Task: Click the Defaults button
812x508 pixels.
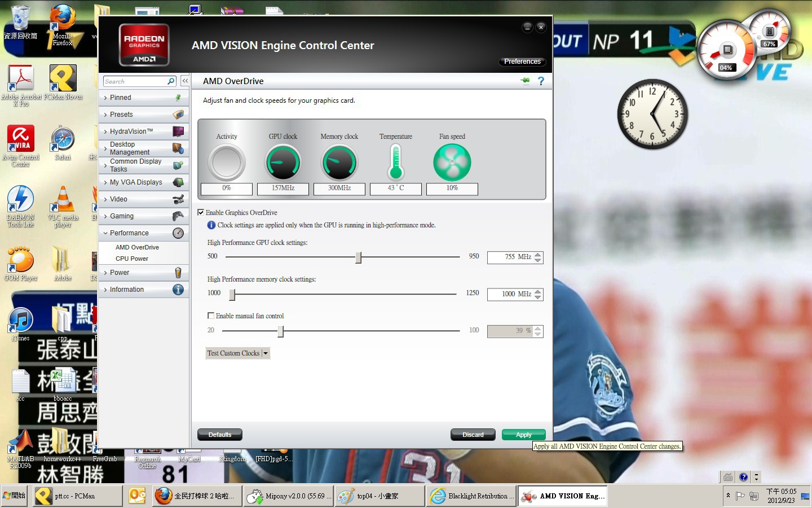Action: coord(220,435)
